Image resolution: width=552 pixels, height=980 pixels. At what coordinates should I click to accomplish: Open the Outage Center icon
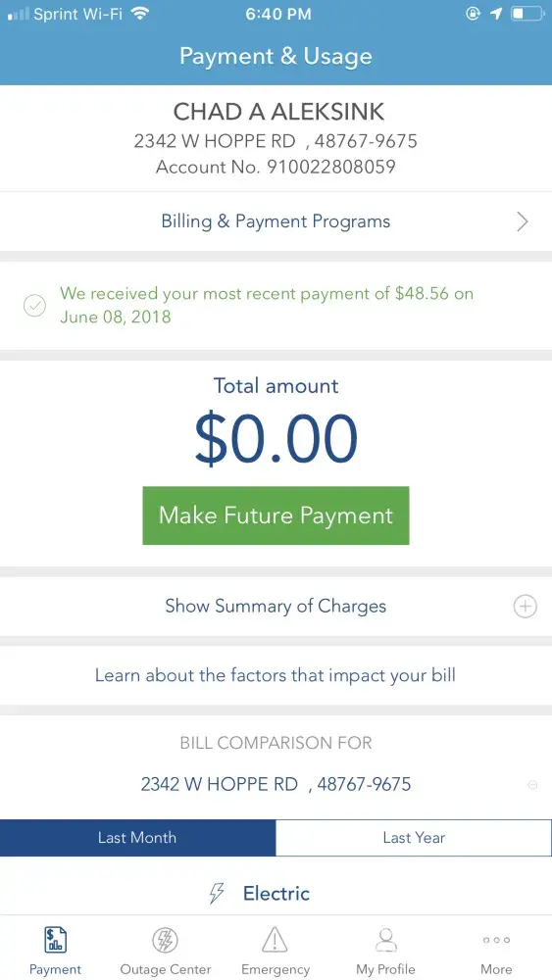pos(165,940)
